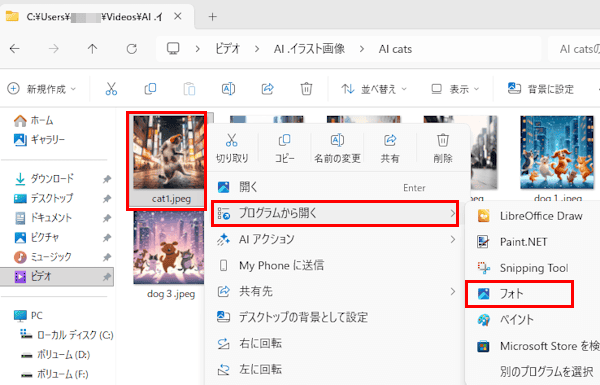Go up one folder level
Viewport: 600px width, 385px height.
92,49
